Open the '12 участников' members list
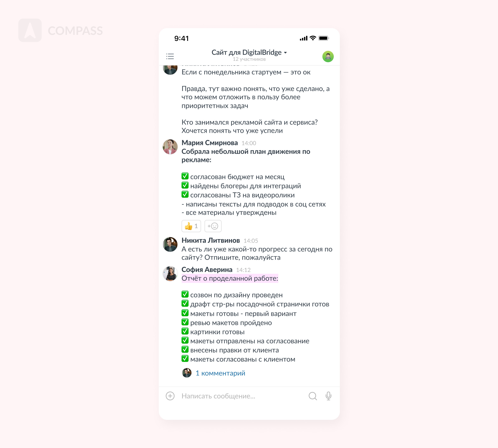Screen dimensions: 498x448 coord(249,59)
